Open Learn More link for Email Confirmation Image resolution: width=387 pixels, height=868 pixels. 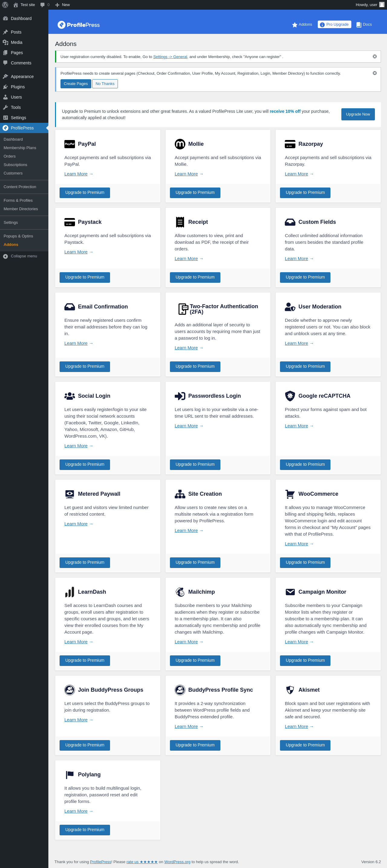tap(76, 343)
